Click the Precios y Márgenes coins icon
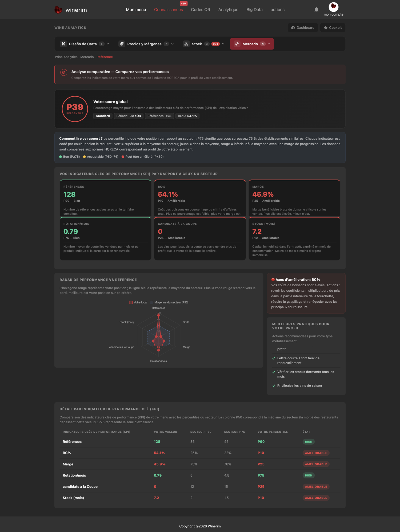The width and height of the screenshot is (400, 532). [x=122, y=44]
